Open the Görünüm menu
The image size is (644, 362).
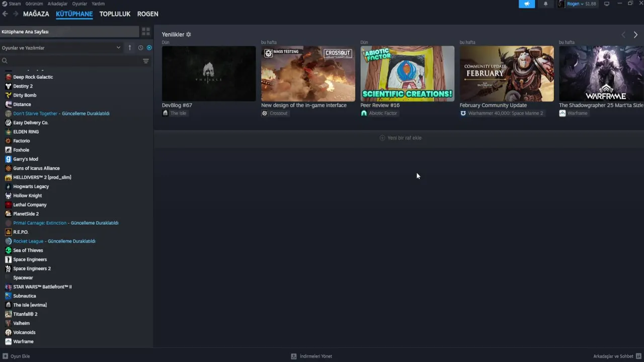pyautogui.click(x=34, y=4)
